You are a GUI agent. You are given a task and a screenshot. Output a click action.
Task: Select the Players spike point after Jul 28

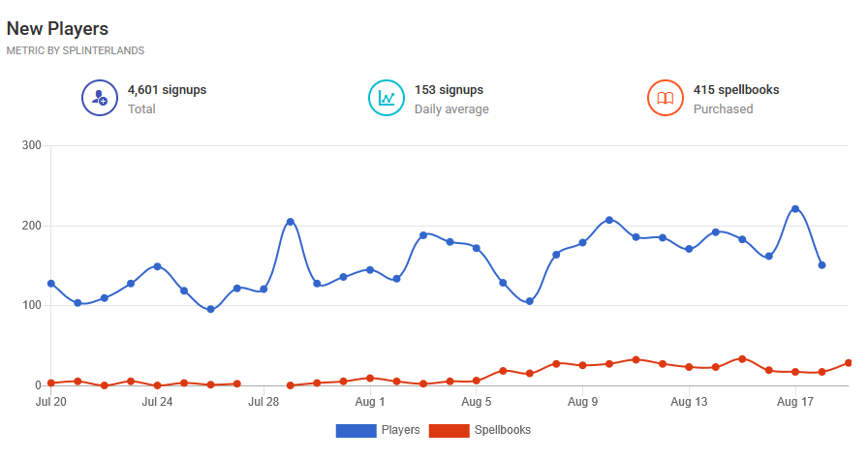point(290,222)
